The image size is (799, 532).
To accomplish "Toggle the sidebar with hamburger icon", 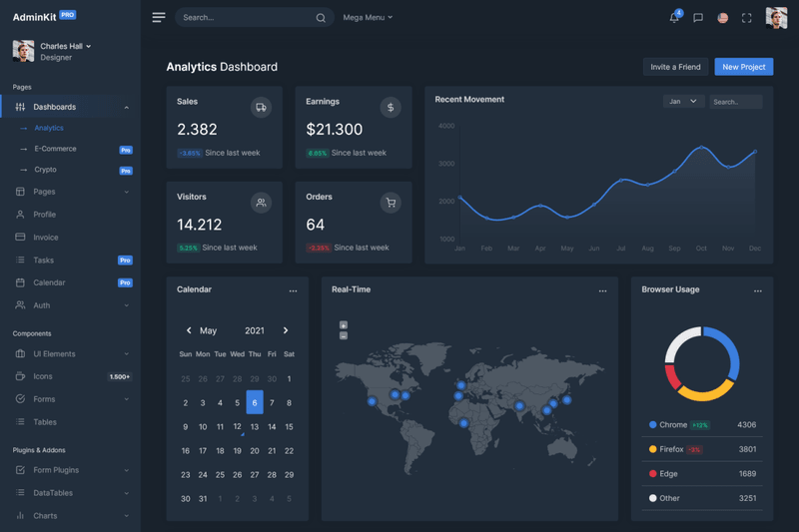I will tap(159, 17).
